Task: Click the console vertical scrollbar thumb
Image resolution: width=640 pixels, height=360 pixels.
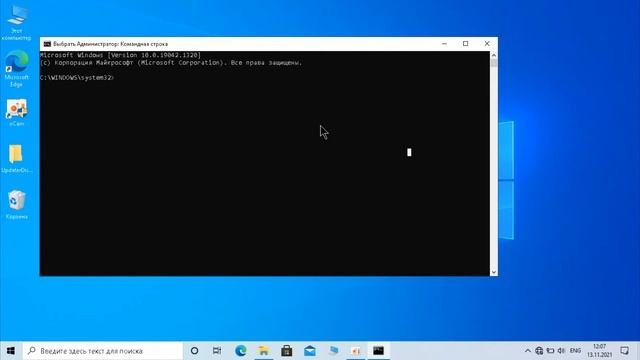Action: (x=494, y=63)
